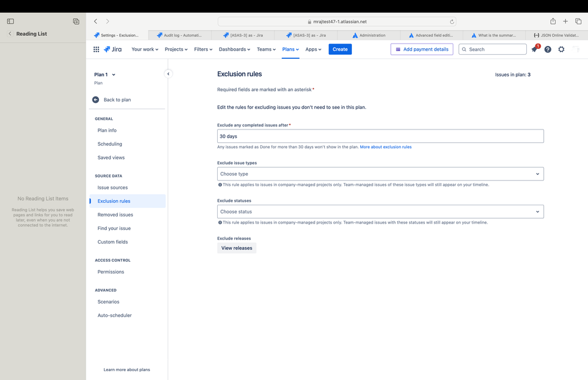Open the Dashboards menu
The height and width of the screenshot is (380, 588).
click(234, 49)
